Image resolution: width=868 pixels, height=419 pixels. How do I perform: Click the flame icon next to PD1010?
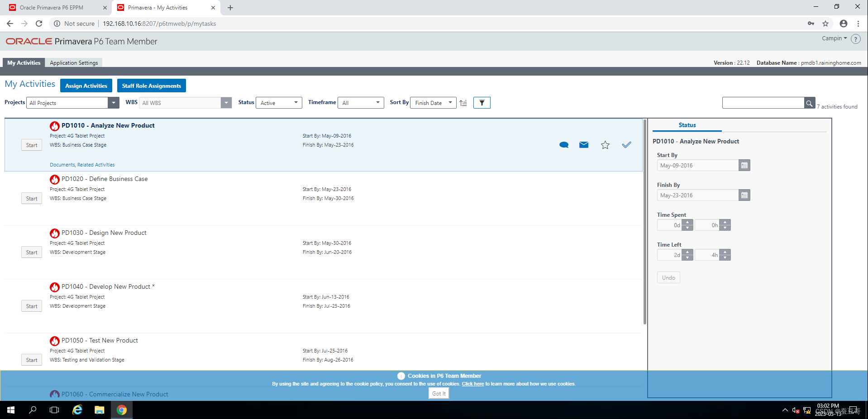(x=55, y=126)
